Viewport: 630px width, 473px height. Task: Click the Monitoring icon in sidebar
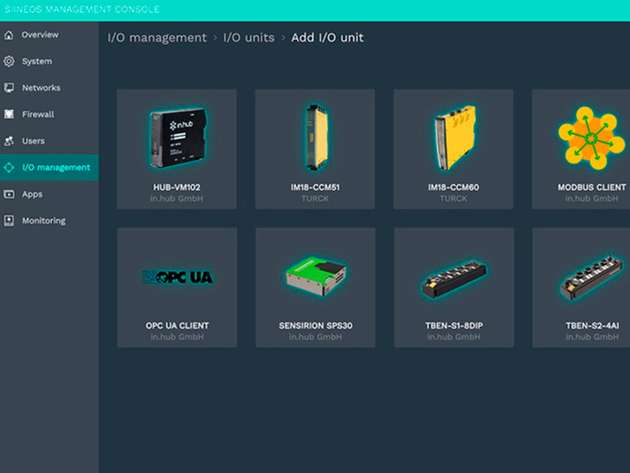9,221
